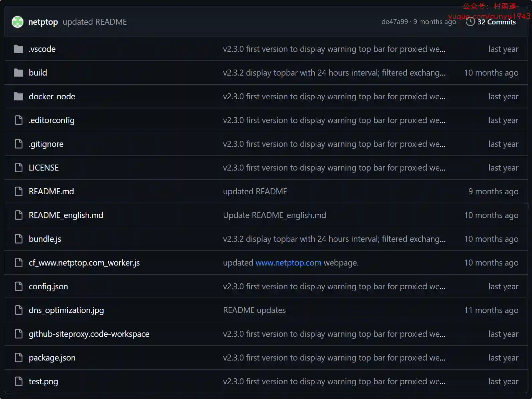
Task: Open the LICENSE row v2.3.0 commit message
Action: (334, 168)
